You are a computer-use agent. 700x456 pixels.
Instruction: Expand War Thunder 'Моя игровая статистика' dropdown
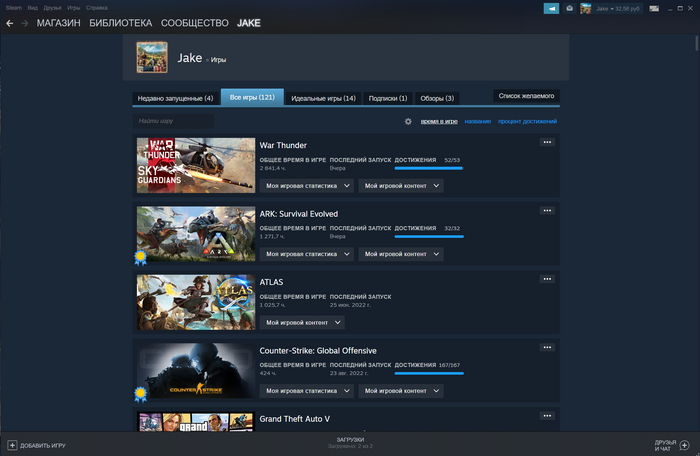(x=308, y=186)
